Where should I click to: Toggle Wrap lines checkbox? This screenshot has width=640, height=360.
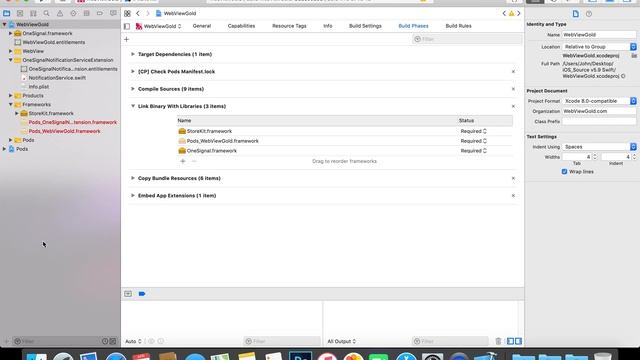click(564, 172)
